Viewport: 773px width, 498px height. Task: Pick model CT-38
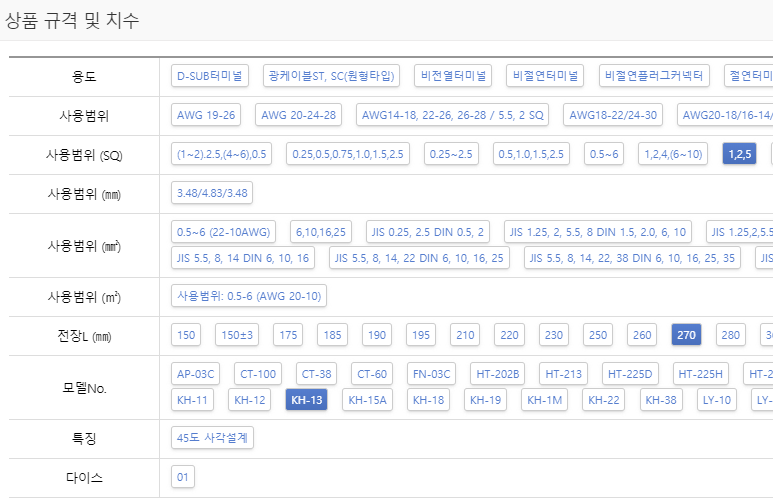(316, 374)
